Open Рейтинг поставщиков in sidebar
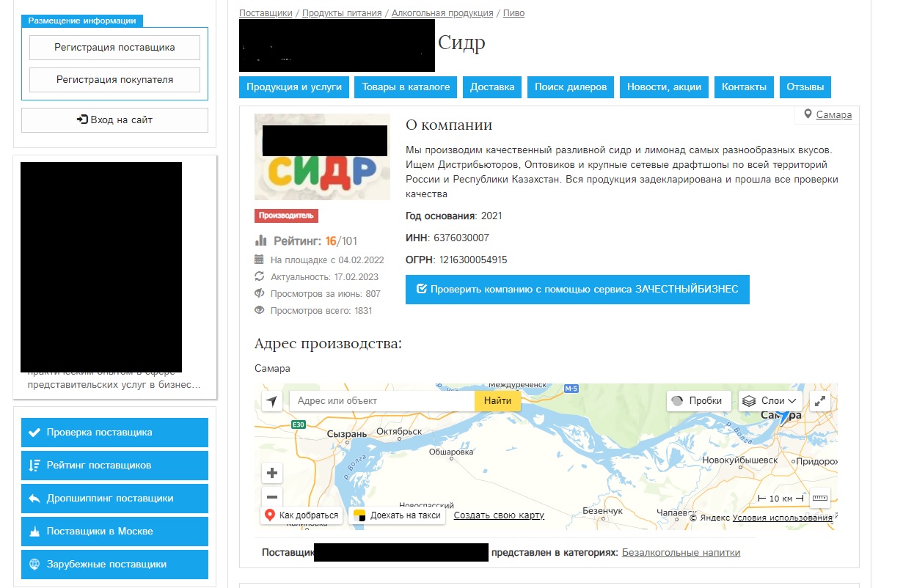Image resolution: width=903 pixels, height=588 pixels. [114, 466]
